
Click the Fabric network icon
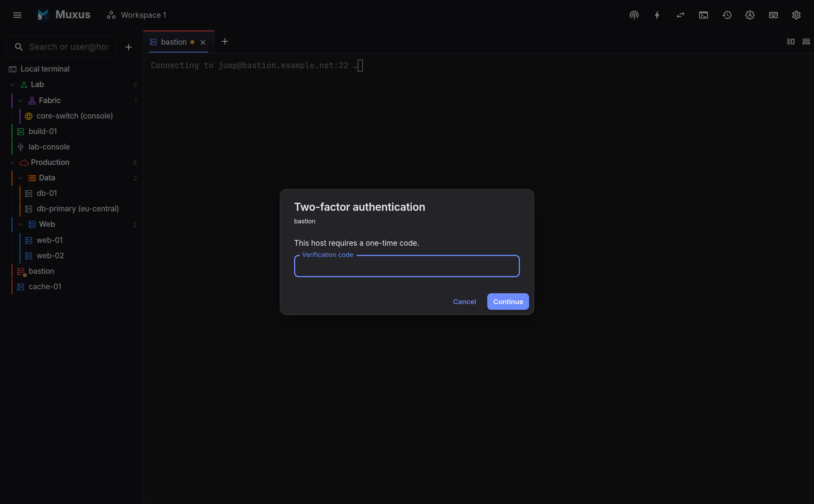32,101
